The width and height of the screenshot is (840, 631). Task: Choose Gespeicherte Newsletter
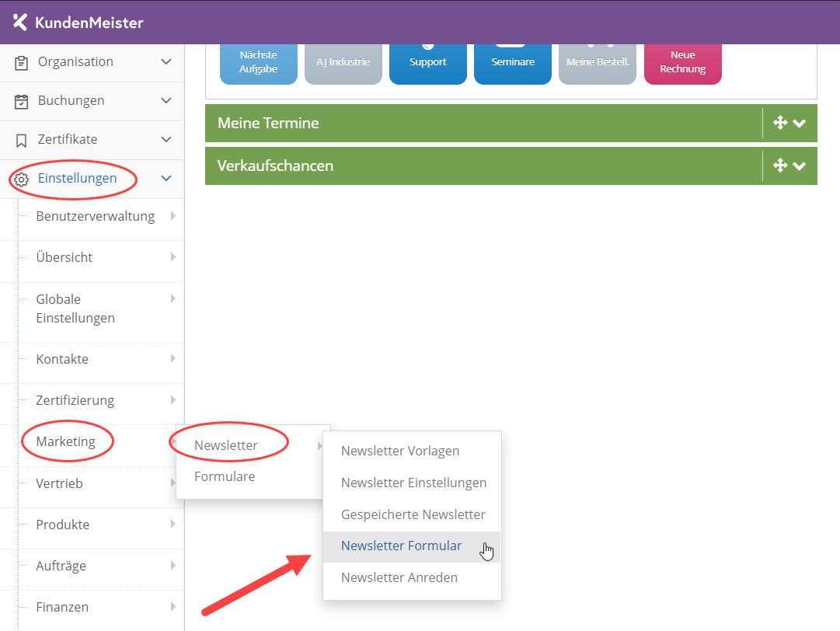coord(413,514)
